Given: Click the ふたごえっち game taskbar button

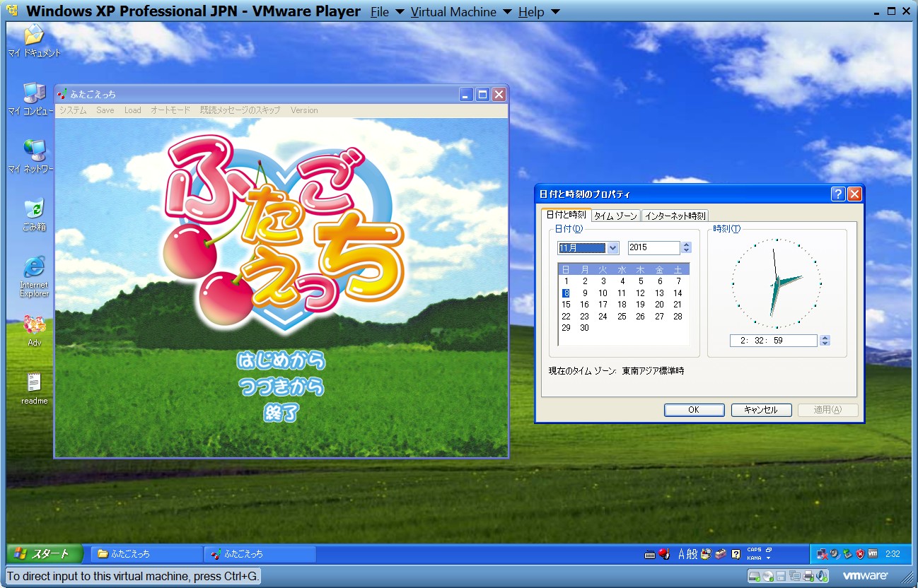Looking at the screenshot, I should [x=260, y=554].
